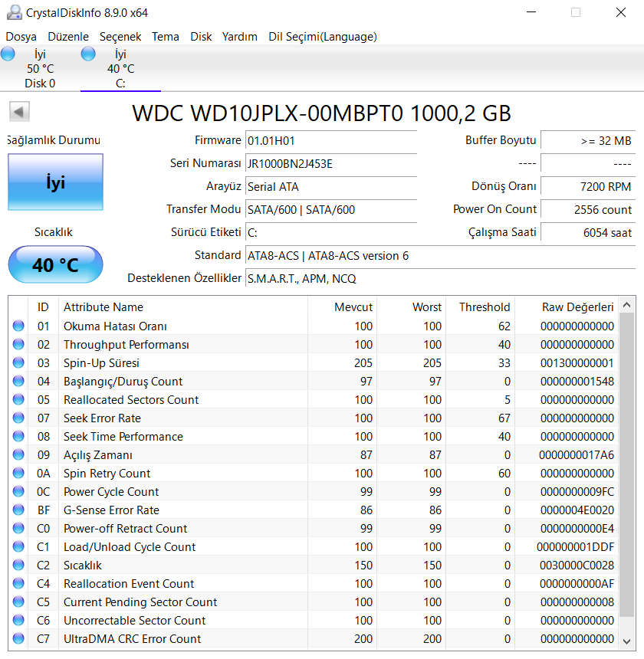Click raw value 0000004E0020 for G-Sense Error Rate
The image size is (644, 659).
coord(577,510)
